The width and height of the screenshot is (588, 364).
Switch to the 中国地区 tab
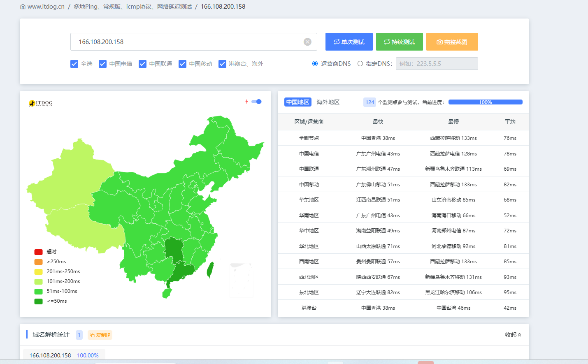[297, 102]
